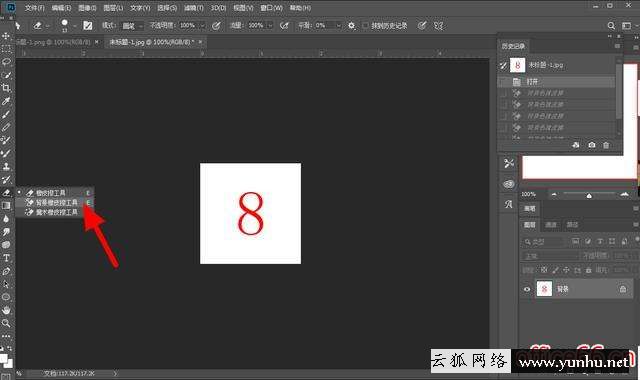Open the flow 100% dropdown arrow
Screen dimensions: 640x380
pos(270,26)
